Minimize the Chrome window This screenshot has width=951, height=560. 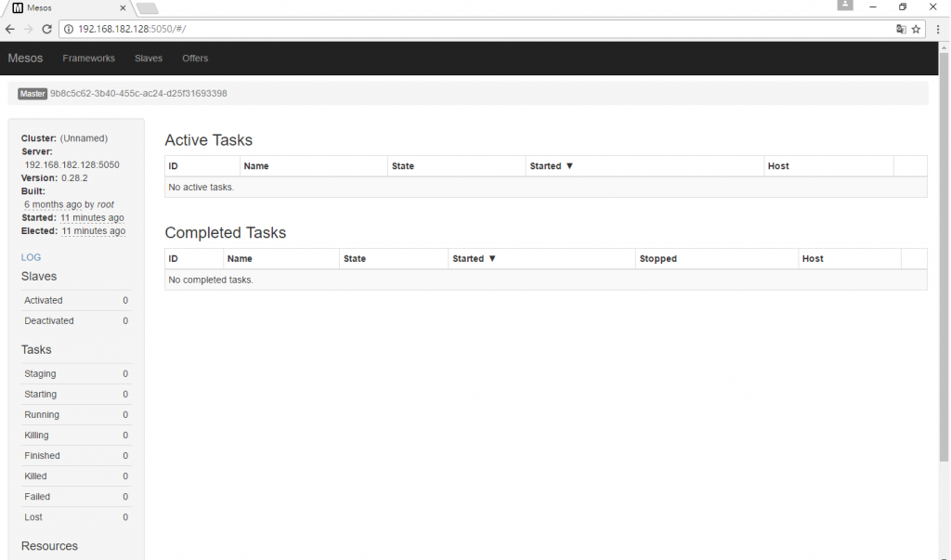pos(873,7)
